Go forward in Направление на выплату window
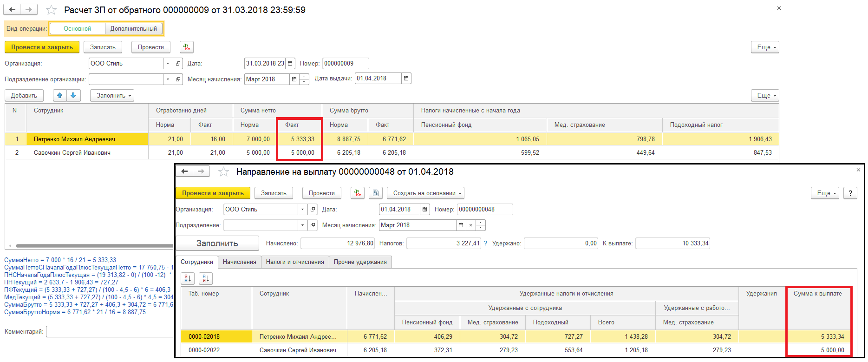The width and height of the screenshot is (868, 362). pos(201,171)
